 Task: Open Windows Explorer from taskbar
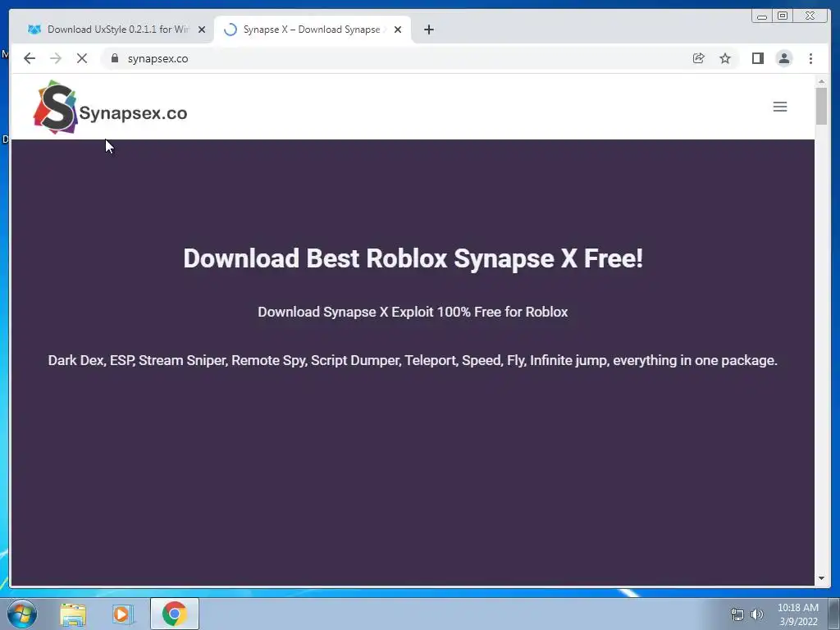tap(73, 614)
